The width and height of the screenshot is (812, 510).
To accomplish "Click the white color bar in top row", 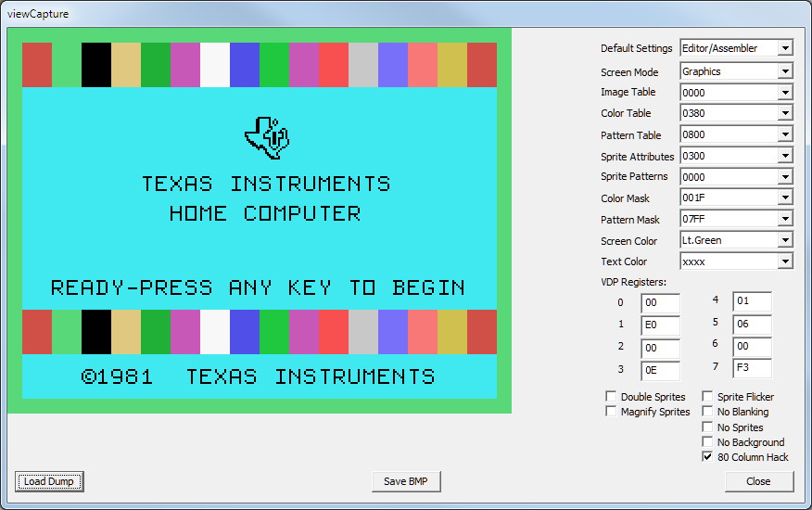I will 215,65.
